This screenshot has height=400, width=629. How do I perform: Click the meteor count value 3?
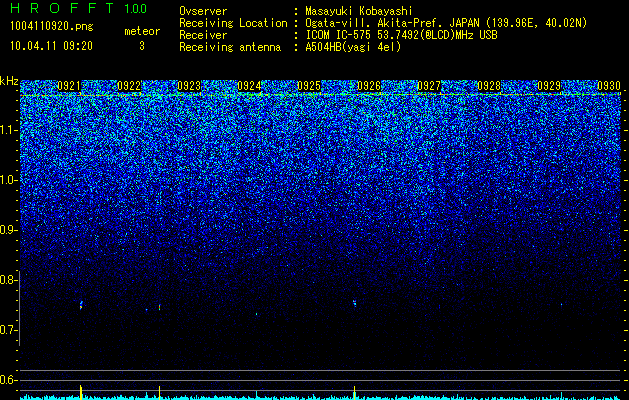pyautogui.click(x=142, y=46)
